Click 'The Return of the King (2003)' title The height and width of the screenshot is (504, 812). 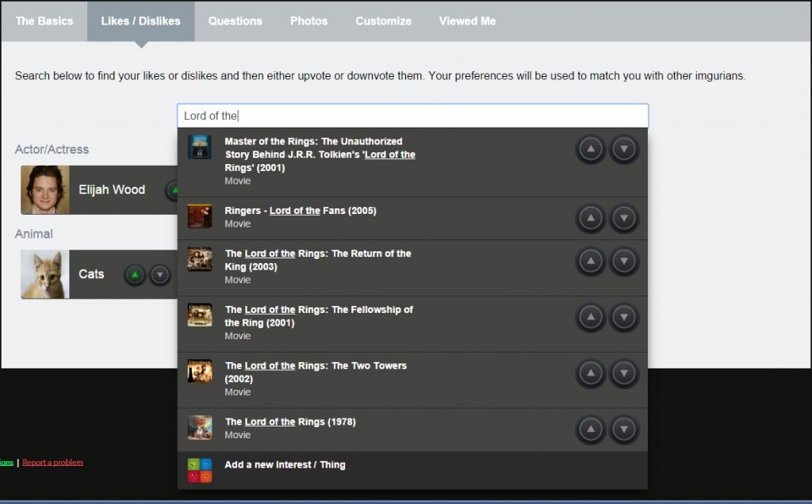(x=318, y=260)
